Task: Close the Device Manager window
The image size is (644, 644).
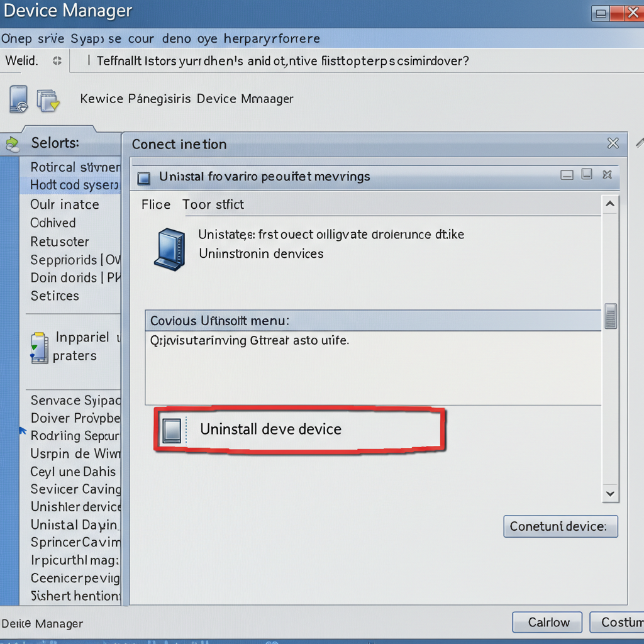Action: click(x=633, y=13)
